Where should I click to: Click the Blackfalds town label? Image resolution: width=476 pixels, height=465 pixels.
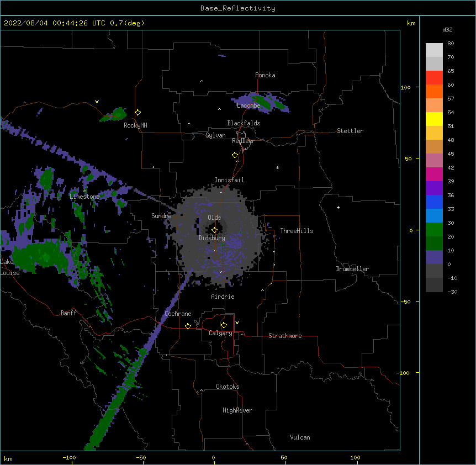[x=244, y=123]
